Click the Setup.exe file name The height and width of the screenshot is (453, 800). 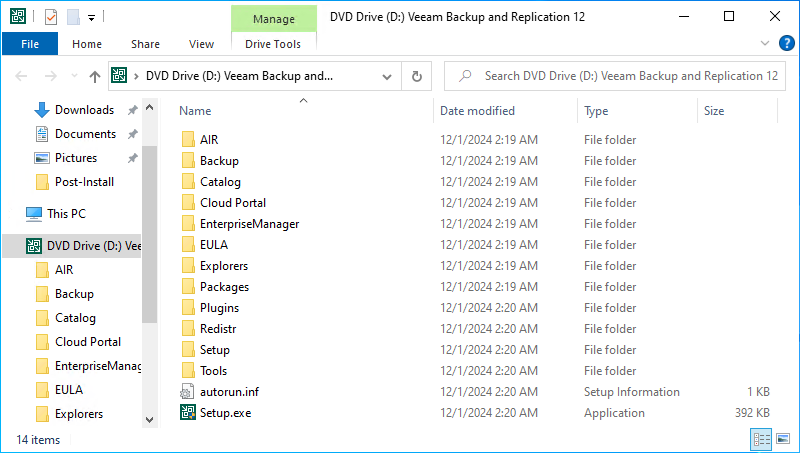click(226, 413)
